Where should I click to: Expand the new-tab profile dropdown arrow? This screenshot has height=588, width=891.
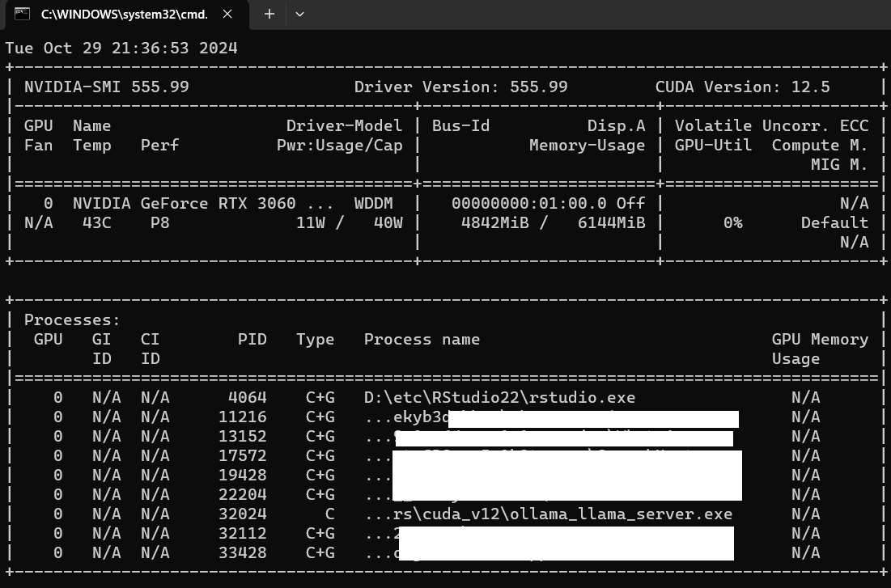point(300,15)
